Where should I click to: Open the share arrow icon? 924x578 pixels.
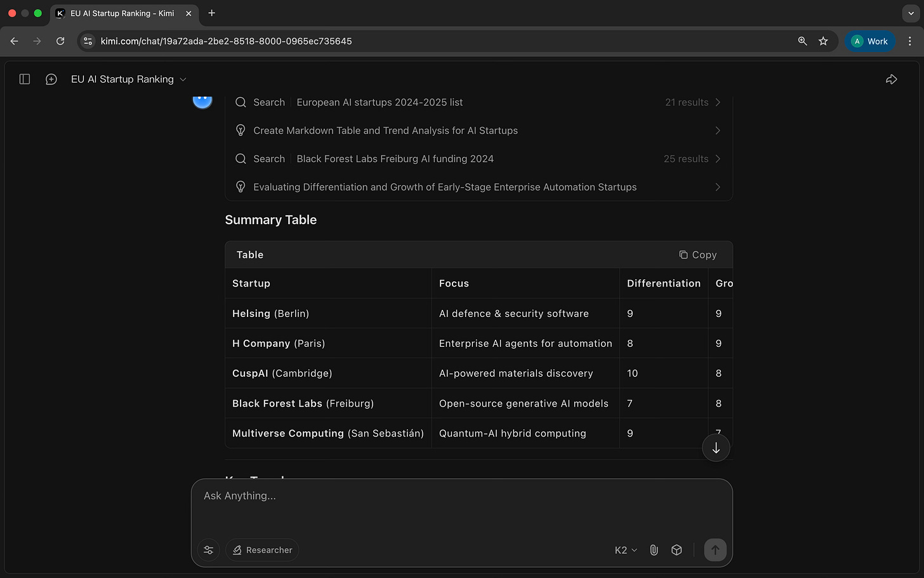click(x=892, y=79)
